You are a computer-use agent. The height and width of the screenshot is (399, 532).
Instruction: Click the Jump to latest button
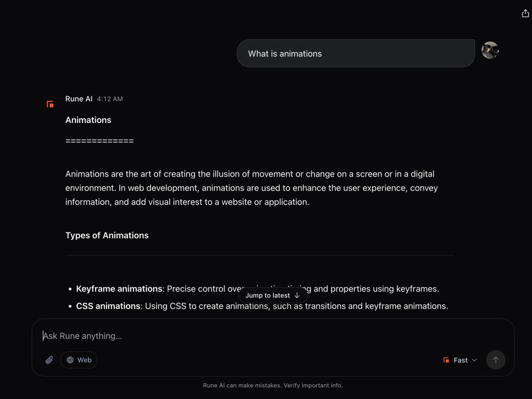[x=273, y=295]
